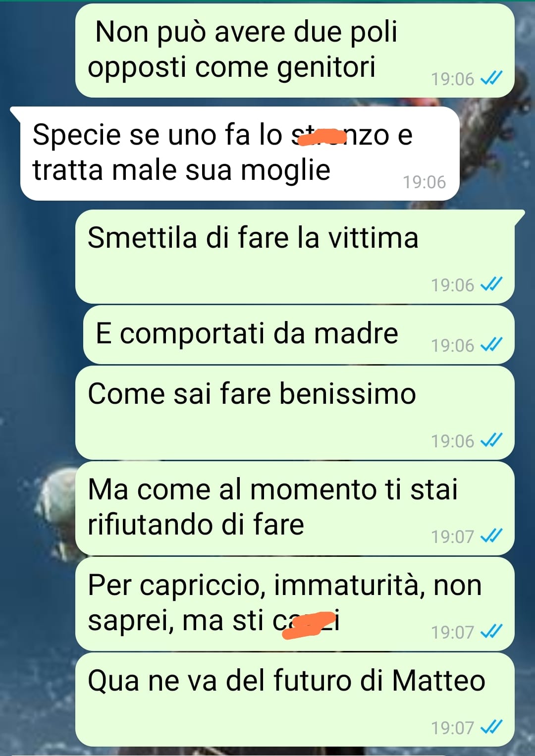The height and width of the screenshot is (756, 535).
Task: Select message 'E comportati da madre'
Action: click(299, 335)
